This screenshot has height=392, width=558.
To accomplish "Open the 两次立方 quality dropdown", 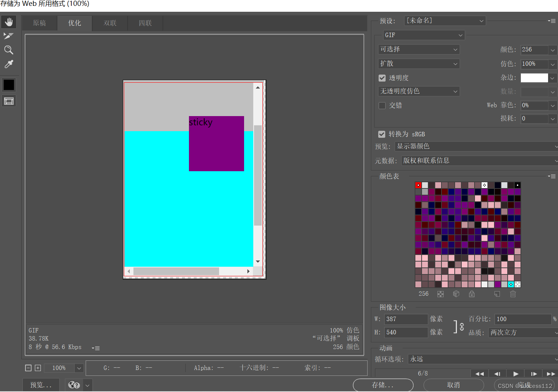I will [x=523, y=332].
